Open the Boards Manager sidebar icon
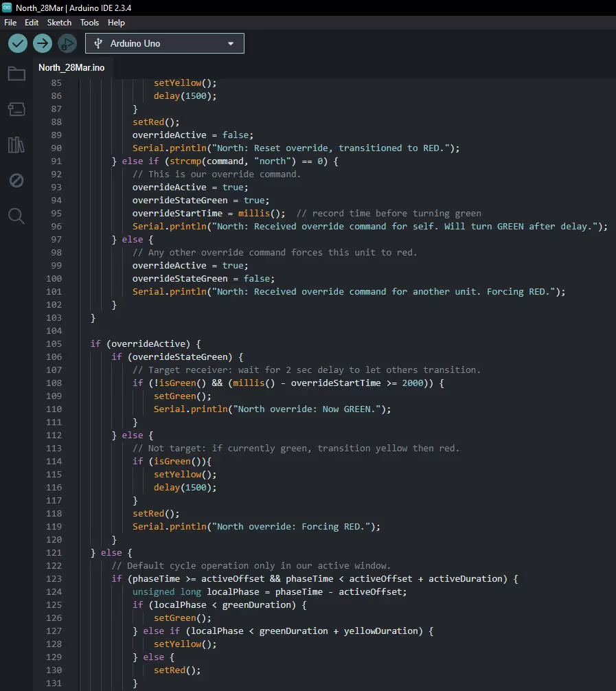Image resolution: width=616 pixels, height=691 pixels. 16,109
